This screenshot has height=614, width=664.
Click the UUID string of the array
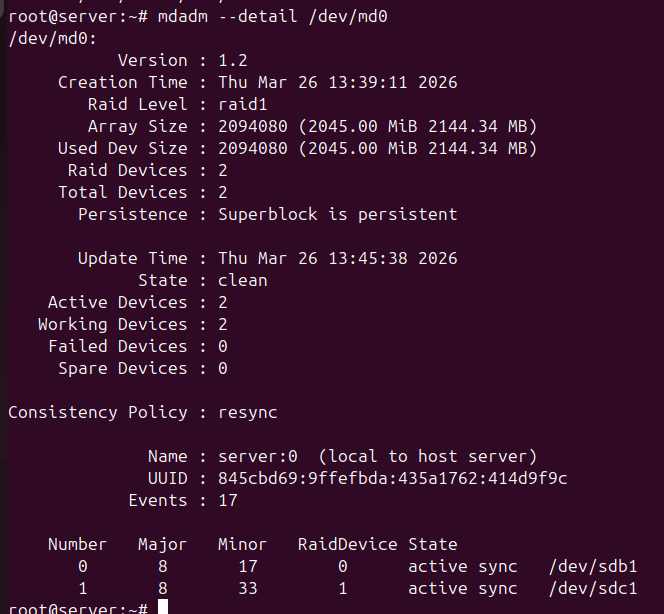[392, 478]
